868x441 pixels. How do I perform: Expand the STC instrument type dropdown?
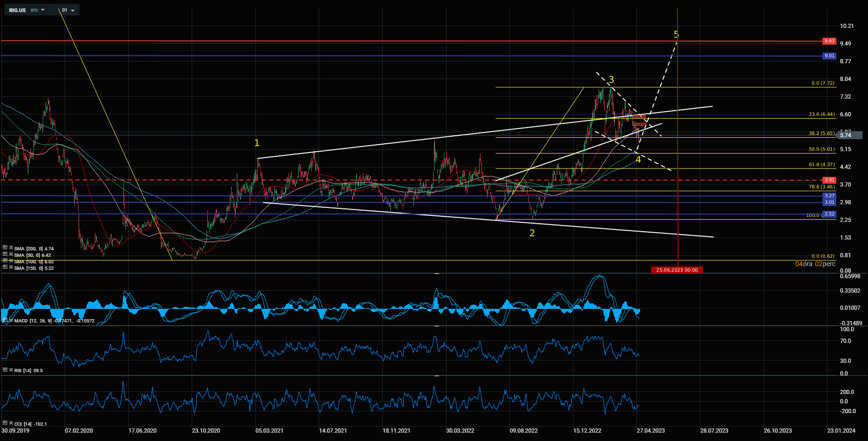point(38,10)
